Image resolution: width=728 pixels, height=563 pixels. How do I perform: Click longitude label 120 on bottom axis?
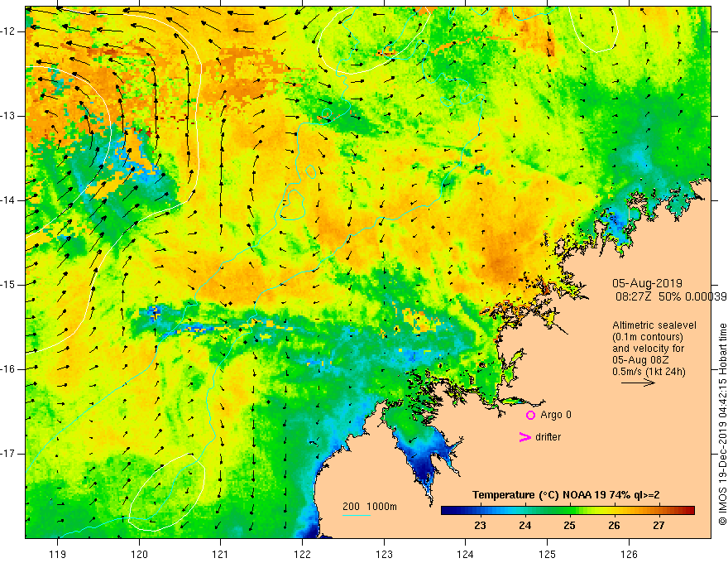point(139,554)
